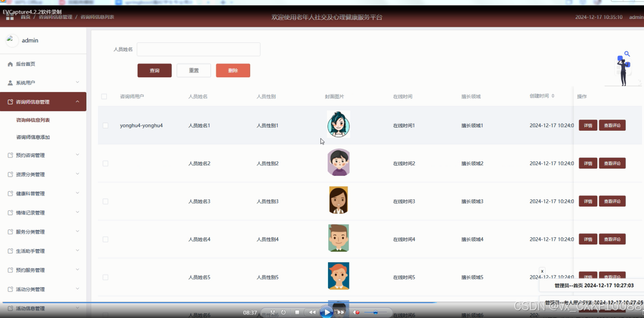Collapse the 咨询师信息管理 chevron

pos(78,101)
